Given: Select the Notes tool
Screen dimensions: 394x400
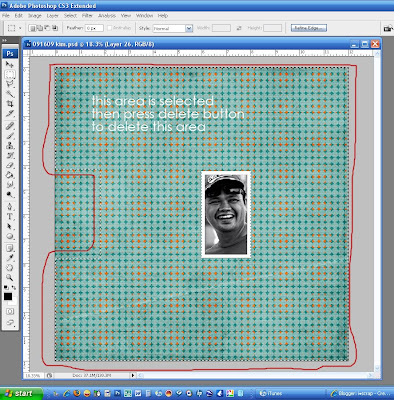Looking at the screenshot, I should click(10, 248).
